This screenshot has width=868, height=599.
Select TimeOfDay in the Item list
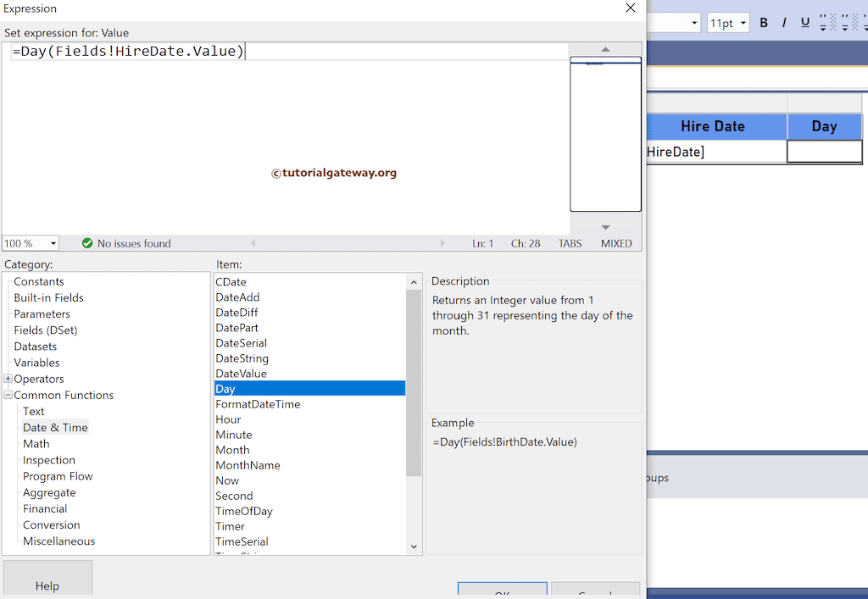click(310, 511)
